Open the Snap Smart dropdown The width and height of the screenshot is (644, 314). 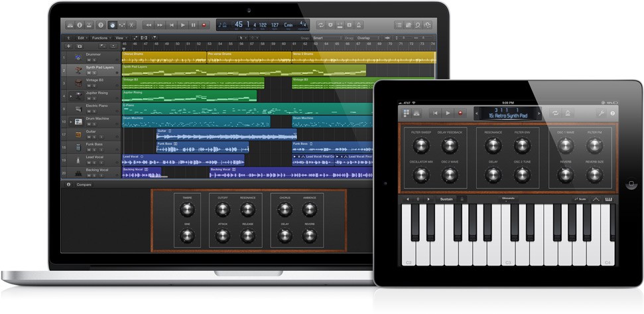point(327,38)
